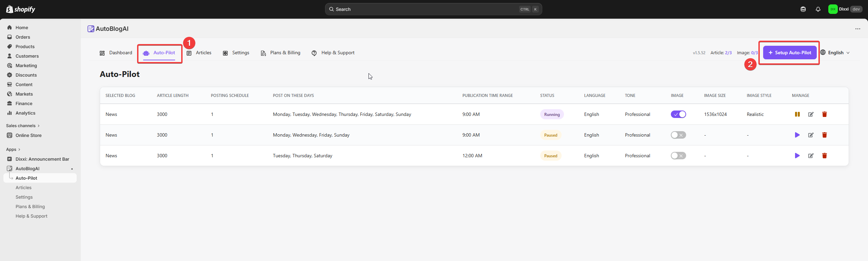868x261 pixels.
Task: Delete the Monday, Wednesday, Friday, Sunday schedule
Action: click(825, 135)
